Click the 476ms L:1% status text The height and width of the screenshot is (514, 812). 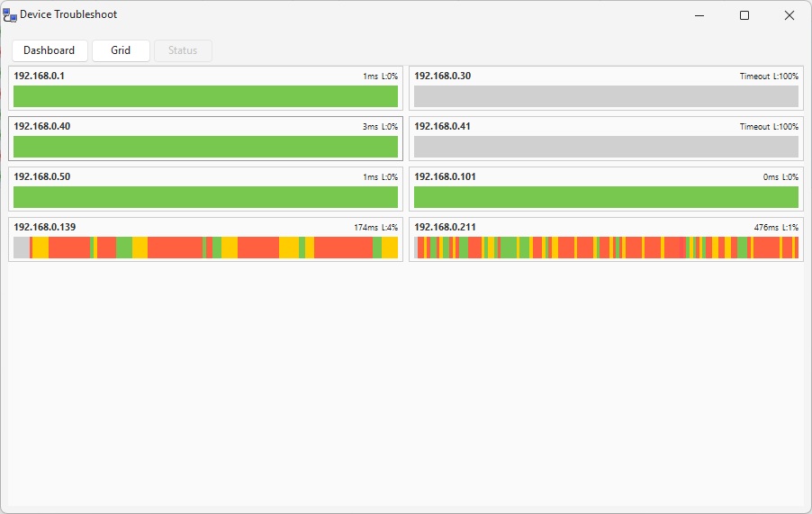776,228
